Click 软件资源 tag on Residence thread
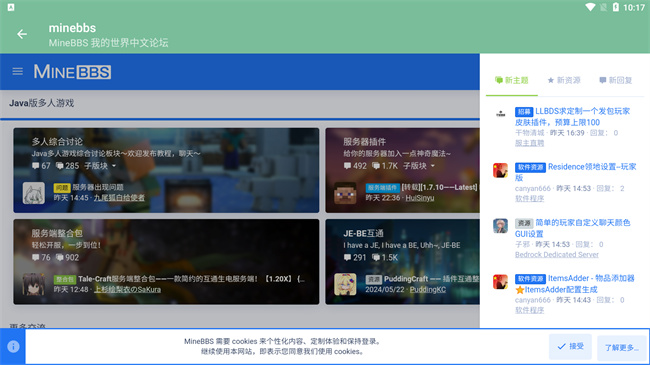 coord(530,167)
